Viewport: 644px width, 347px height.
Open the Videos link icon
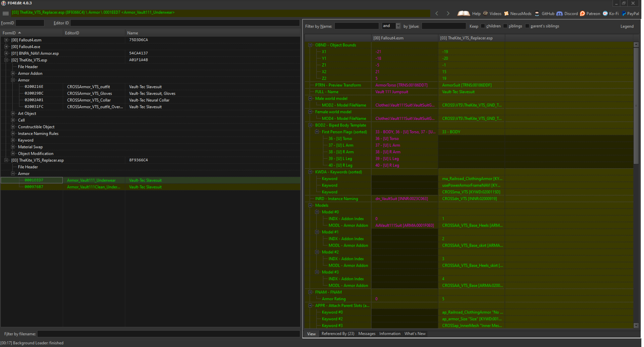pos(485,13)
